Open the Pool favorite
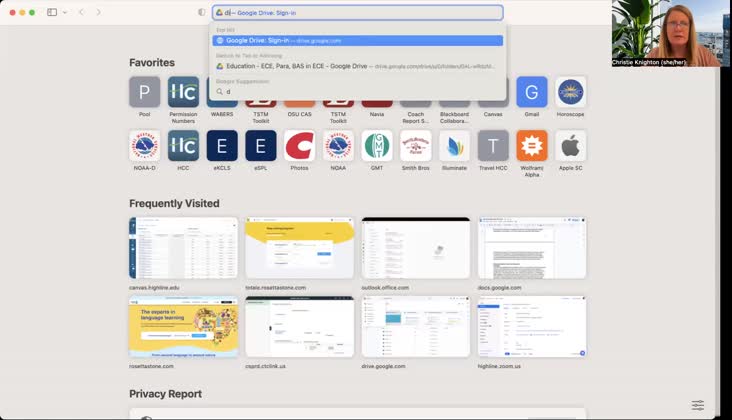 click(x=144, y=92)
